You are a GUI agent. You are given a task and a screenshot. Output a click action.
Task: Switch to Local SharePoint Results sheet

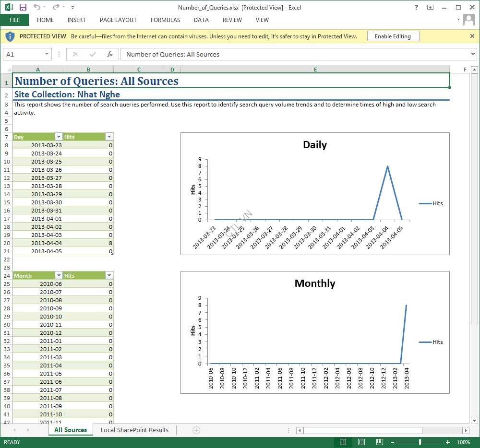pyautogui.click(x=134, y=430)
